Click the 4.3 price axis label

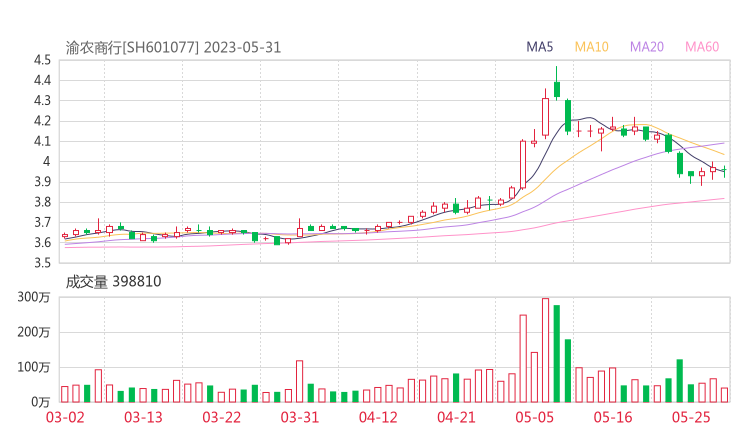(42, 101)
